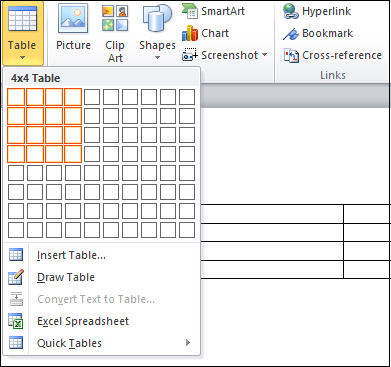
Task: Click the SmartArt icon
Action: pos(190,11)
